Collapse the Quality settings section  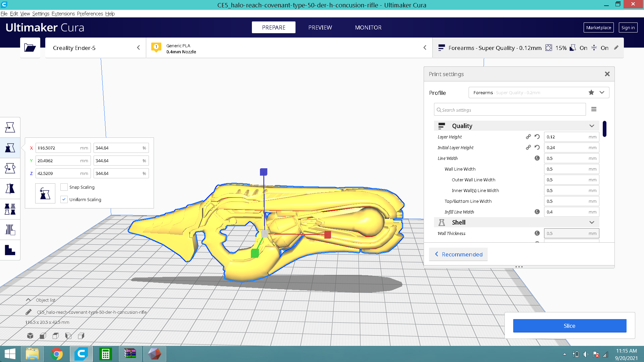(x=592, y=126)
